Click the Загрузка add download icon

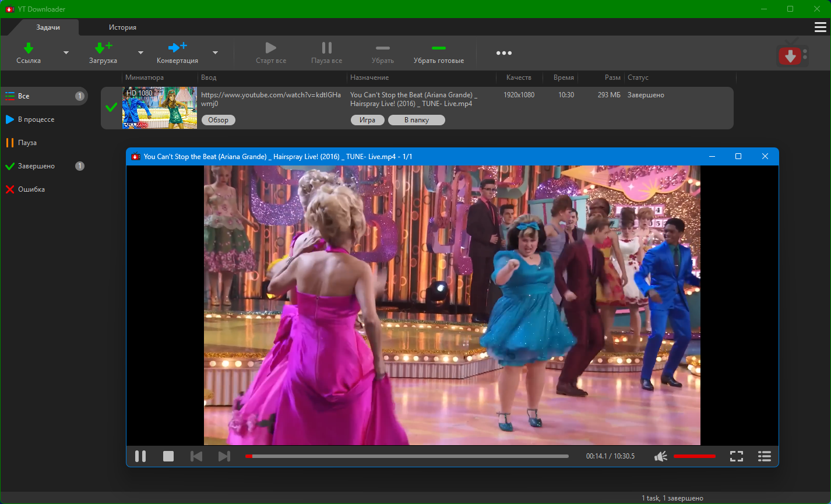103,48
